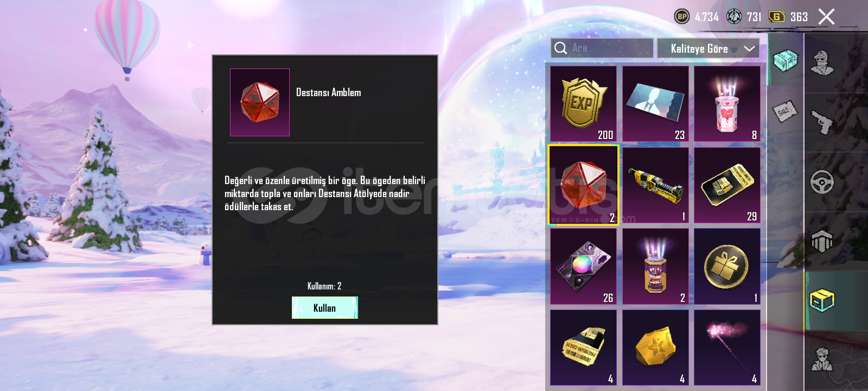Open the teal crate inventory icon
The width and height of the screenshot is (868, 391).
pyautogui.click(x=785, y=60)
